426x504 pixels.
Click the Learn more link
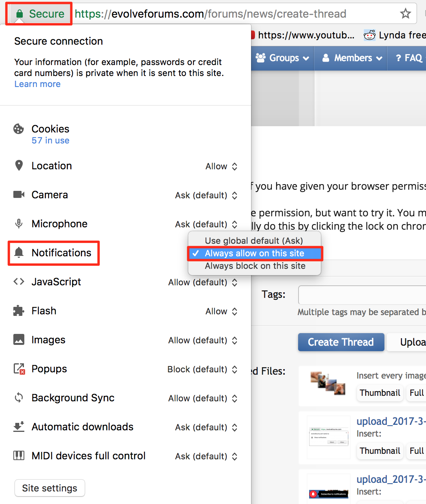(x=37, y=84)
